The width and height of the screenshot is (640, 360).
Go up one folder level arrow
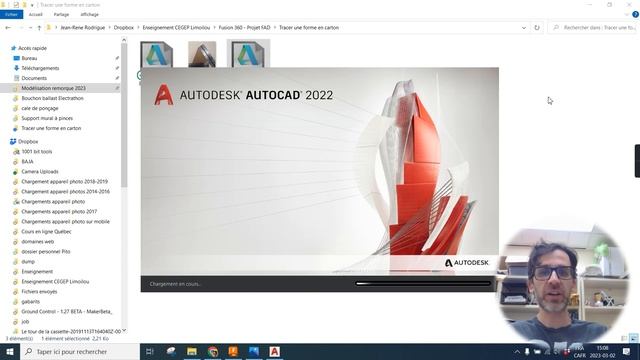coord(39,28)
